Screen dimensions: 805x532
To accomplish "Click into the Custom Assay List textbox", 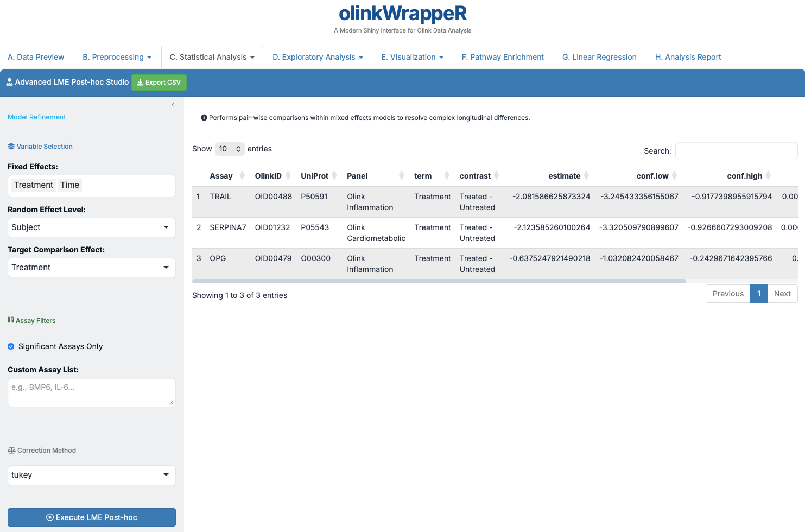I will (91, 392).
